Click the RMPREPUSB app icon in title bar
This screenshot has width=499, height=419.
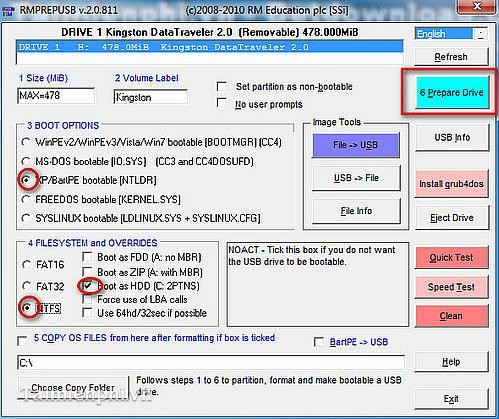tap(8, 10)
